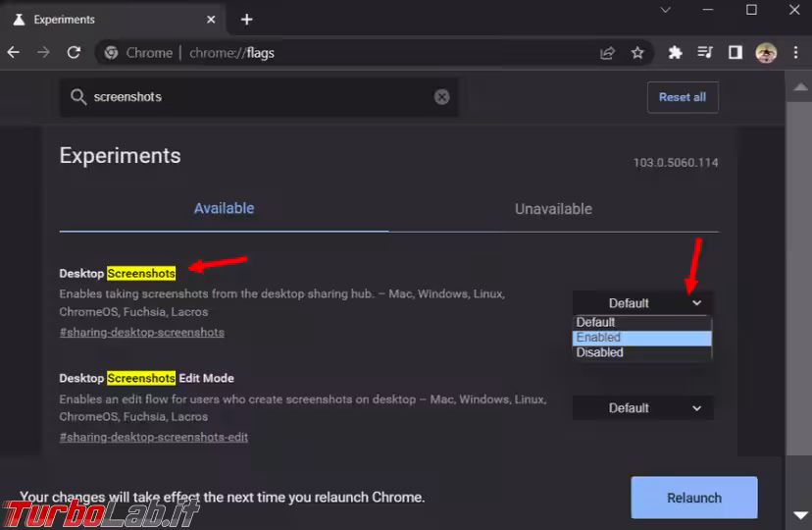Open the Desktop Screenshots Edit Mode dropdown
This screenshot has width=812, height=530.
point(642,407)
